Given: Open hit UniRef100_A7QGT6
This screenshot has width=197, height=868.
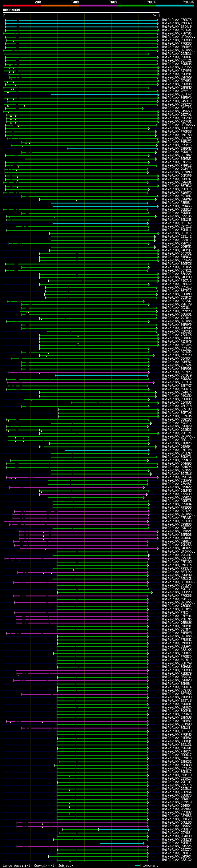Looking at the screenshot, I should click(x=177, y=20).
